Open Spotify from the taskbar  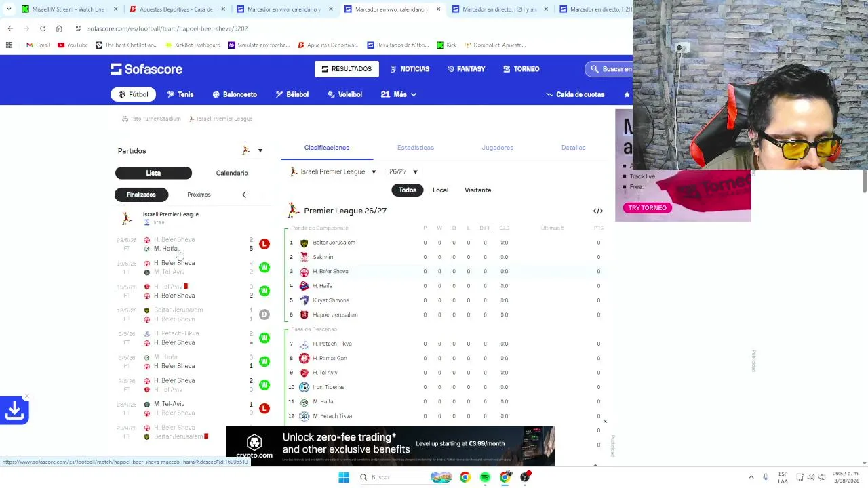(485, 477)
